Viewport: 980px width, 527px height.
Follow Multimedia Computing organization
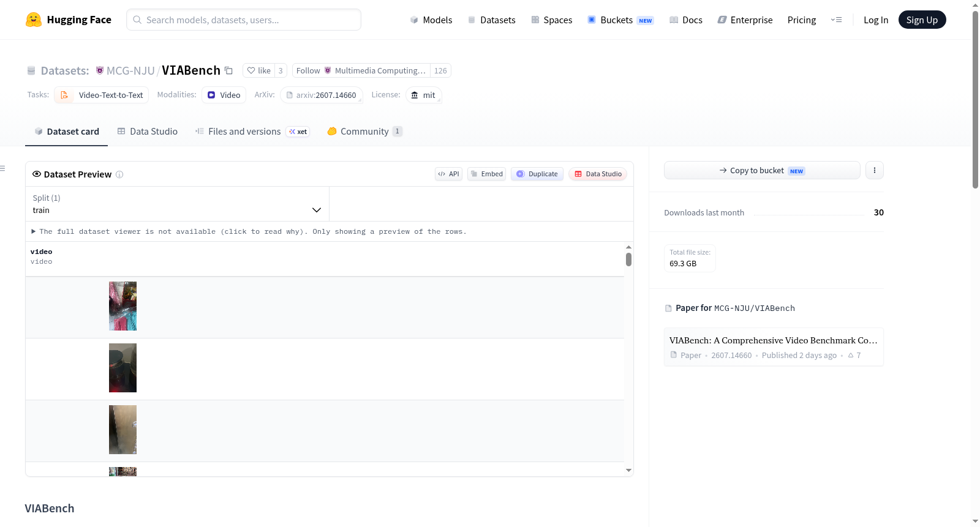361,70
